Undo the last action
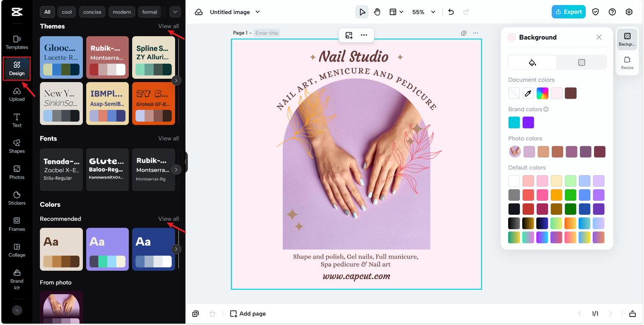 click(451, 12)
